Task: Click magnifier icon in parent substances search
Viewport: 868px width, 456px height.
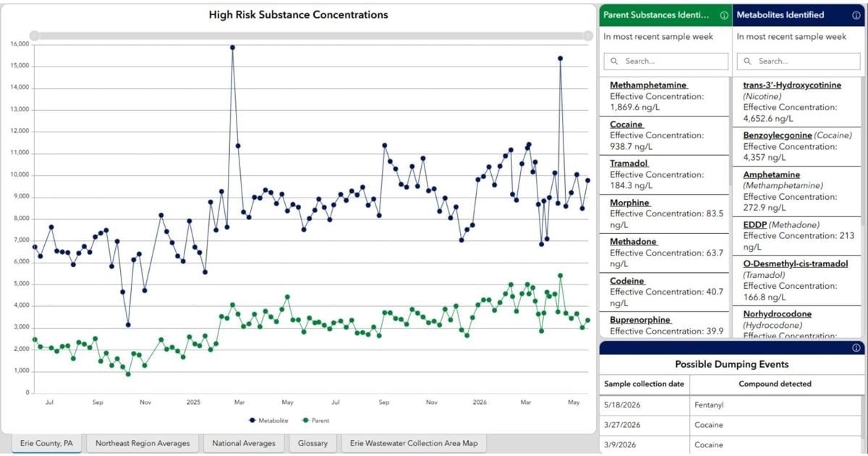Action: coord(616,62)
